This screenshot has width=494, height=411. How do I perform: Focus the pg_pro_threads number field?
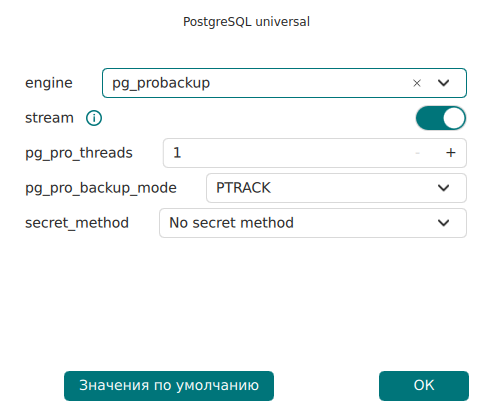(x=315, y=153)
